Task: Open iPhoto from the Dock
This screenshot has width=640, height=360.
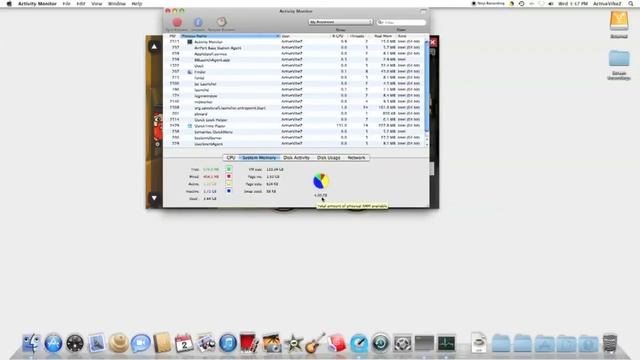Action: click(x=271, y=343)
